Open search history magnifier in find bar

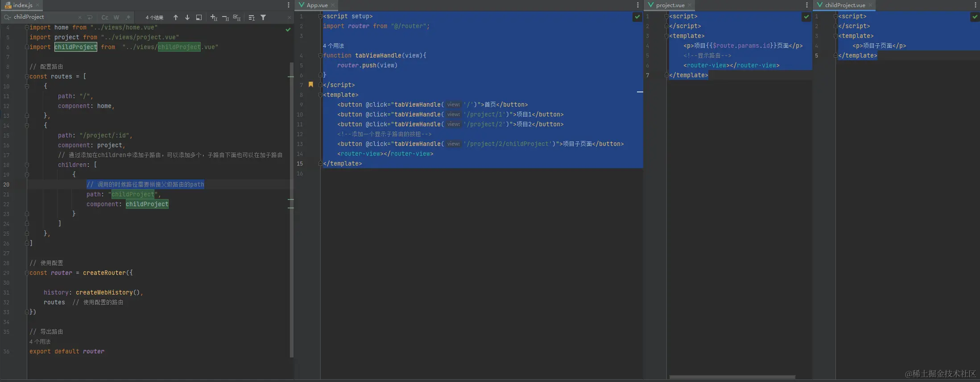point(7,17)
